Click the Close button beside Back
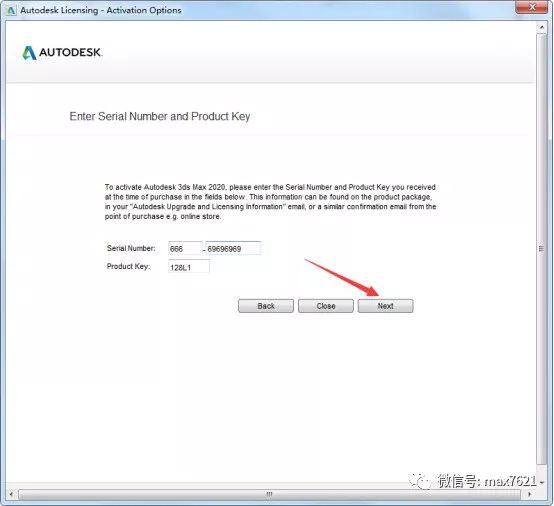The width and height of the screenshot is (554, 506). (x=326, y=306)
